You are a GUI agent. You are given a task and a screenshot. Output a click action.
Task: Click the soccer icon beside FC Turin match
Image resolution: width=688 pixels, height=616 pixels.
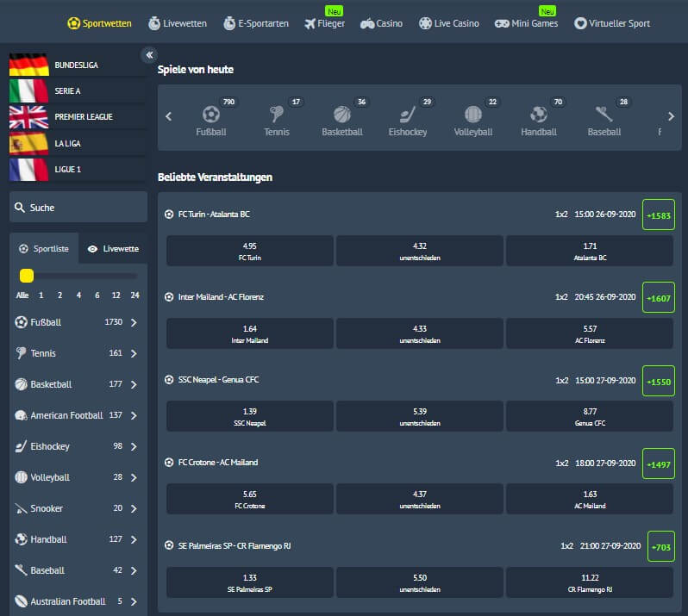click(x=169, y=215)
